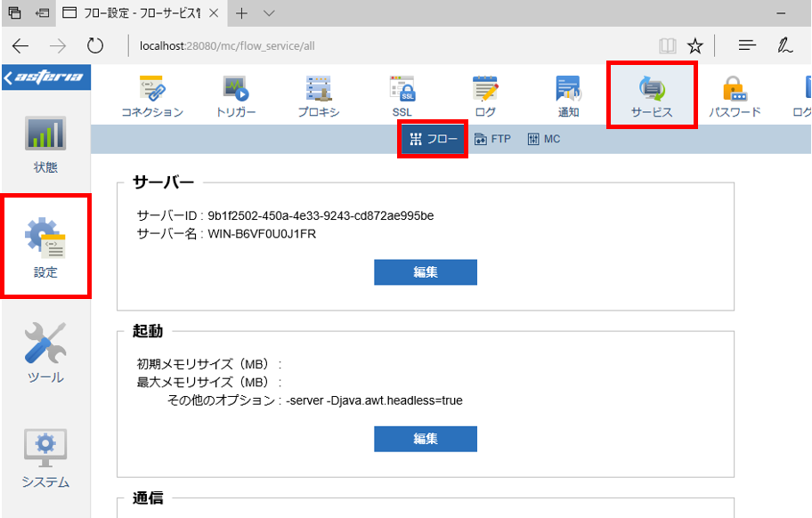Open reading view book icon

(x=668, y=46)
